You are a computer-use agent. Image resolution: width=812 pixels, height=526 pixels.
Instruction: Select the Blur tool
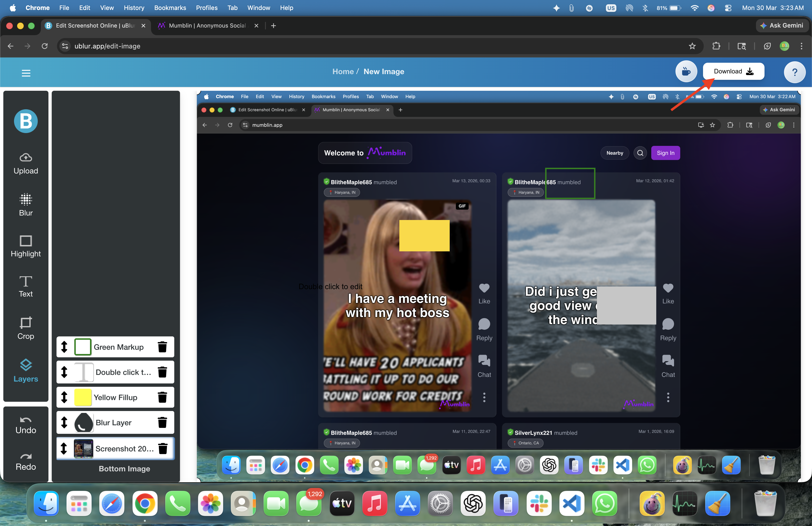(x=26, y=205)
